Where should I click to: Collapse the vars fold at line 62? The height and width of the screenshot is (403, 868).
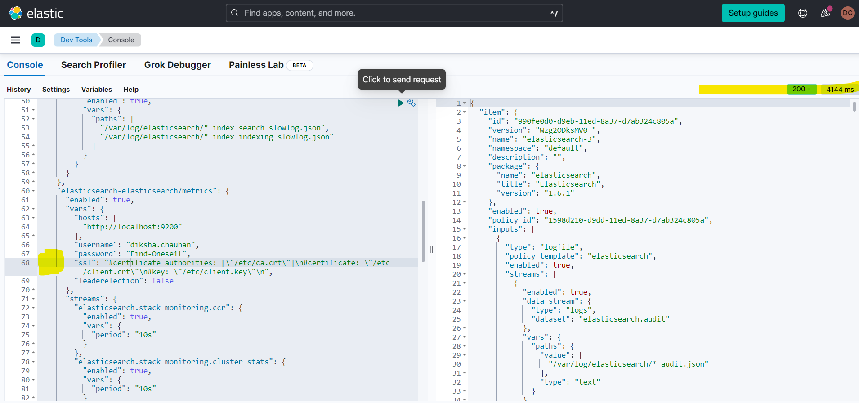click(33, 209)
